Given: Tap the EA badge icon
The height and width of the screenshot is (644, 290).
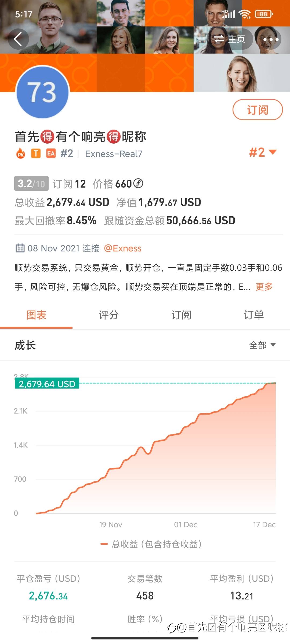Looking at the screenshot, I should coord(51,153).
